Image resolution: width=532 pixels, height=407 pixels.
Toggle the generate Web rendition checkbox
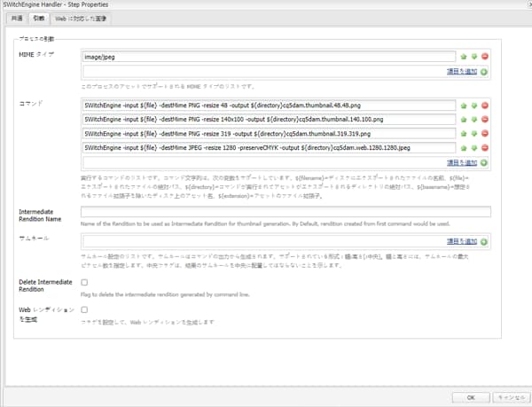[84, 310]
